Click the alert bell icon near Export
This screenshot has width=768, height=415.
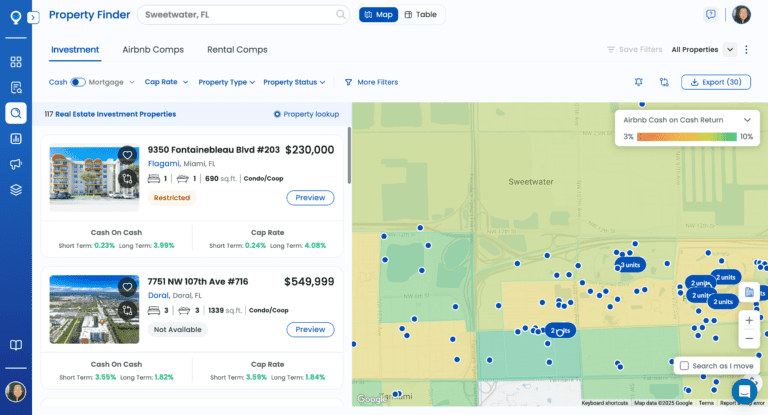coord(639,82)
